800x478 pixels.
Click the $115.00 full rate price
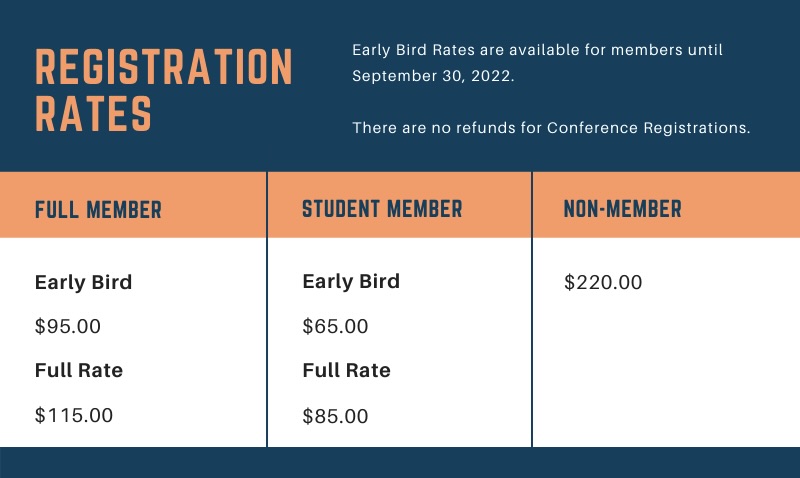point(74,415)
